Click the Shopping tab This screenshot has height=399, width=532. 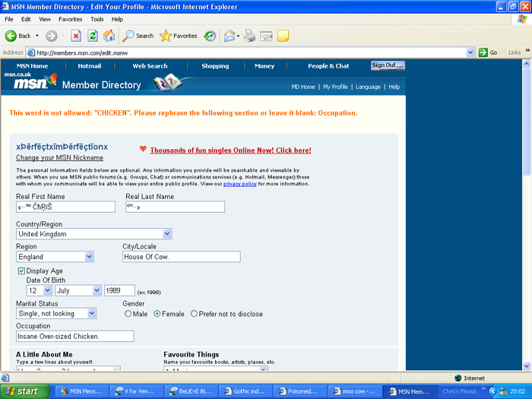tap(215, 66)
